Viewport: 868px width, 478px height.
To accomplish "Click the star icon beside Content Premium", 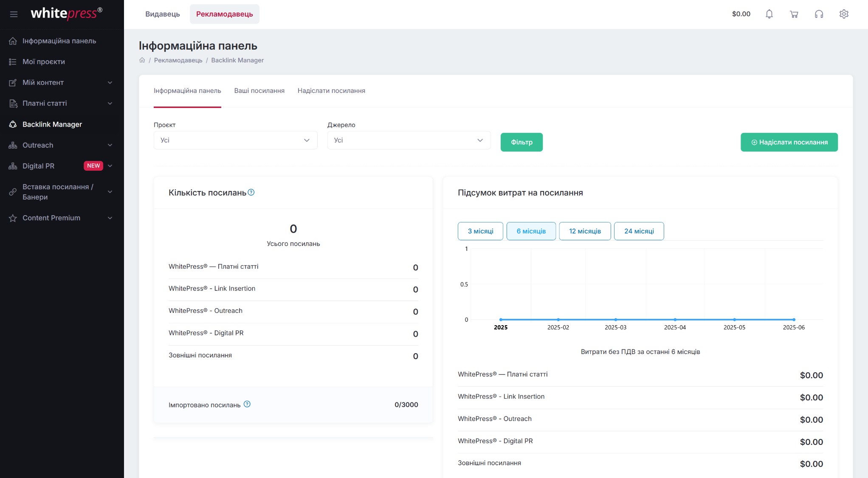I will click(x=13, y=218).
